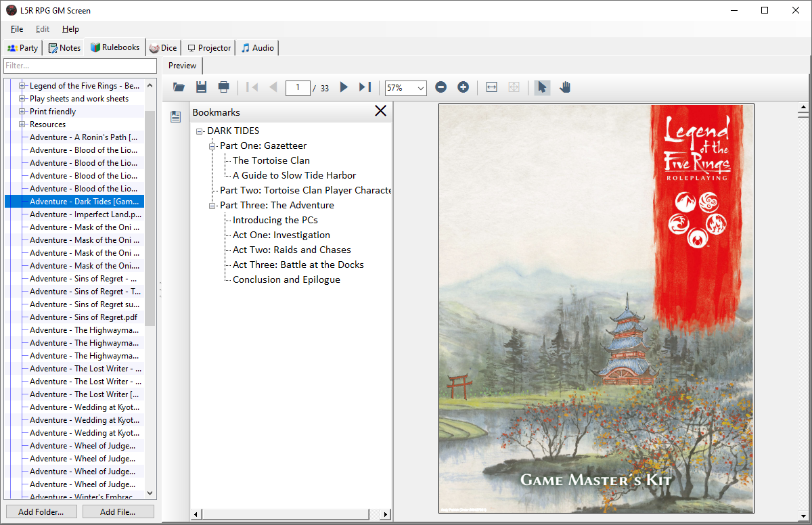Expand the Print friendly folder
This screenshot has height=525, width=812.
click(x=22, y=112)
